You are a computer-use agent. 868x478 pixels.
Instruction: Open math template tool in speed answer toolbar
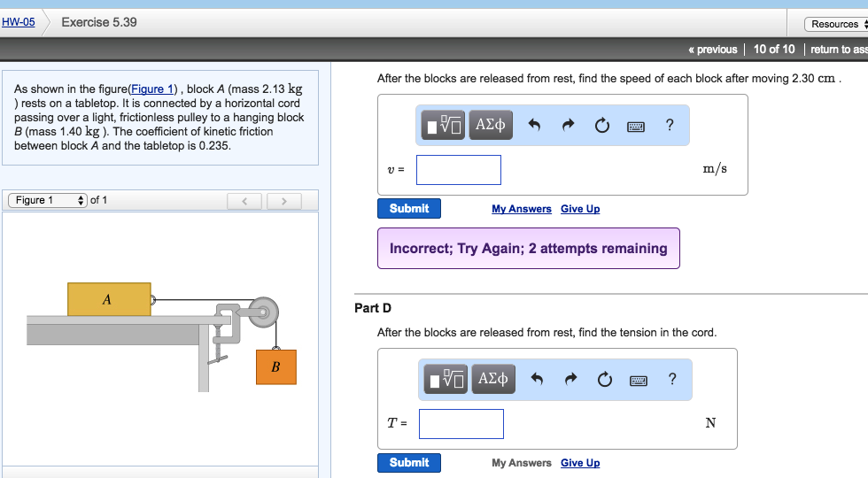click(x=443, y=125)
